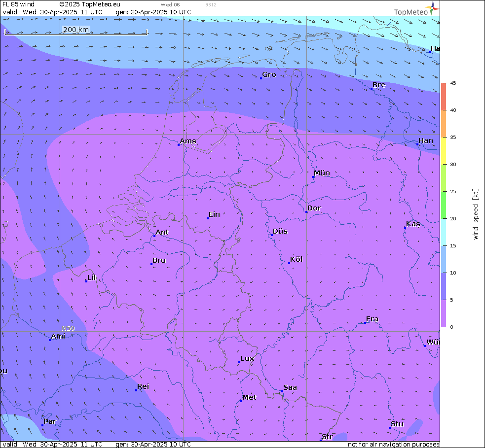
Task: Select the Groningen (Gro) city label
Action: tap(269, 74)
